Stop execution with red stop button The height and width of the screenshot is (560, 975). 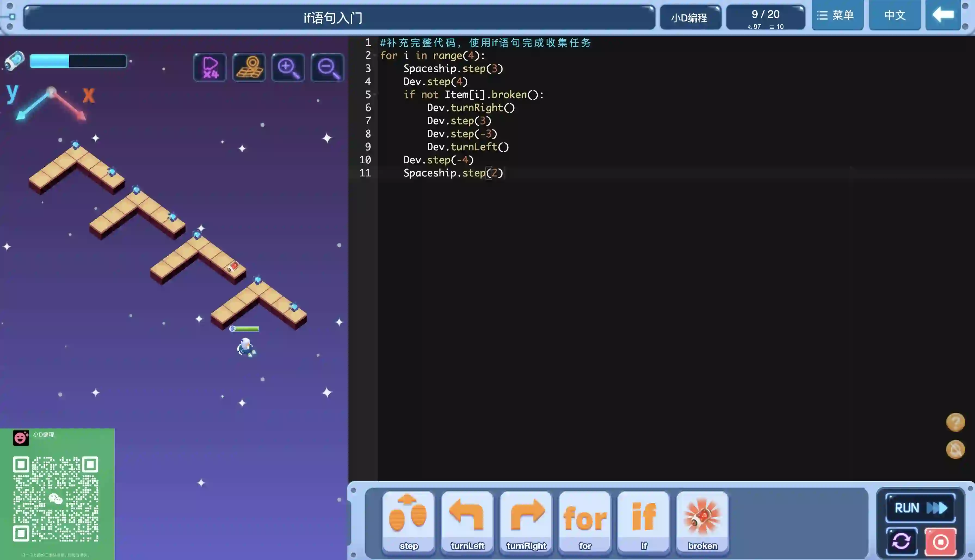pos(940,542)
